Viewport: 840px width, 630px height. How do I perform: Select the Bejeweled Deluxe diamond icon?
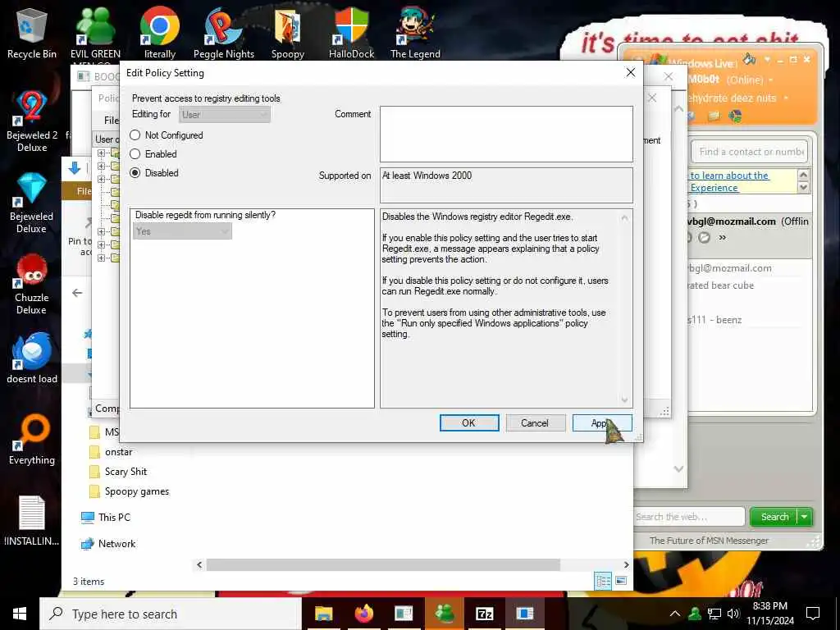32,203
